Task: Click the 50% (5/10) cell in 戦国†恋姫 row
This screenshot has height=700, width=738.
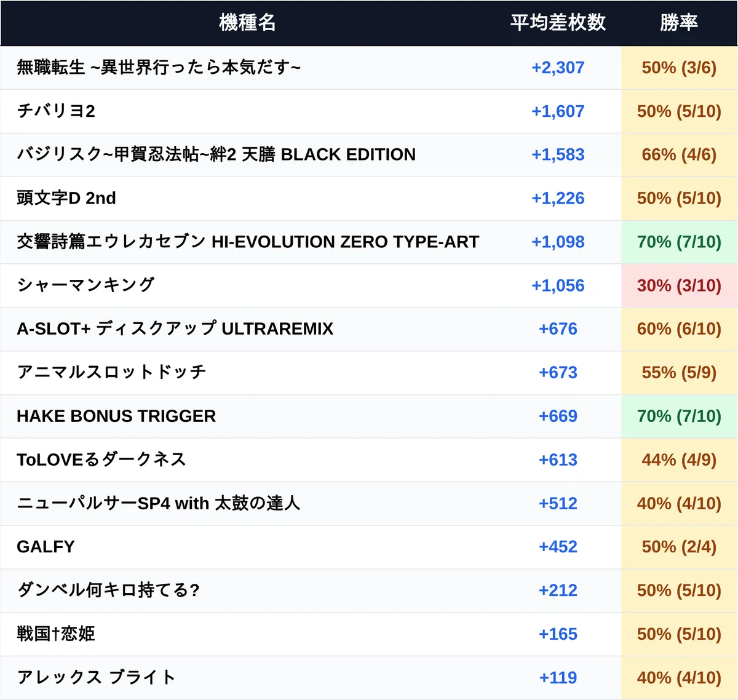Action: (x=679, y=634)
